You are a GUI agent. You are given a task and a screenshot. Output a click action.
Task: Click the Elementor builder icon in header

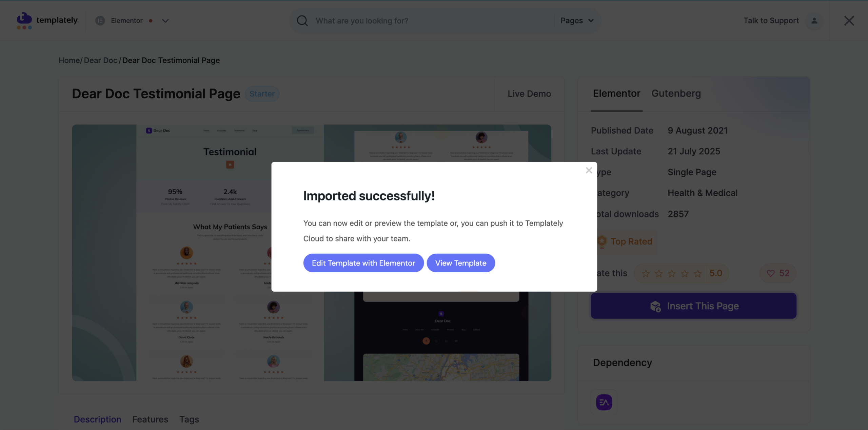click(x=100, y=21)
